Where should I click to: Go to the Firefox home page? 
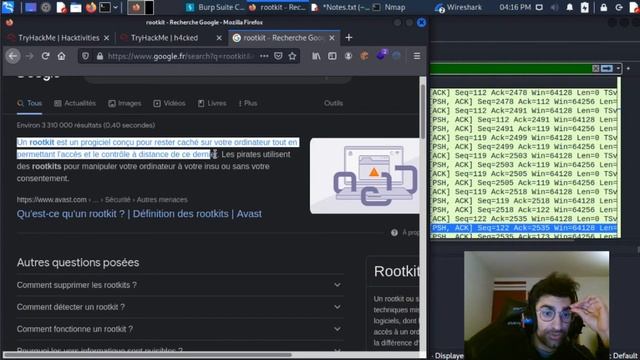pyautogui.click(x=61, y=56)
